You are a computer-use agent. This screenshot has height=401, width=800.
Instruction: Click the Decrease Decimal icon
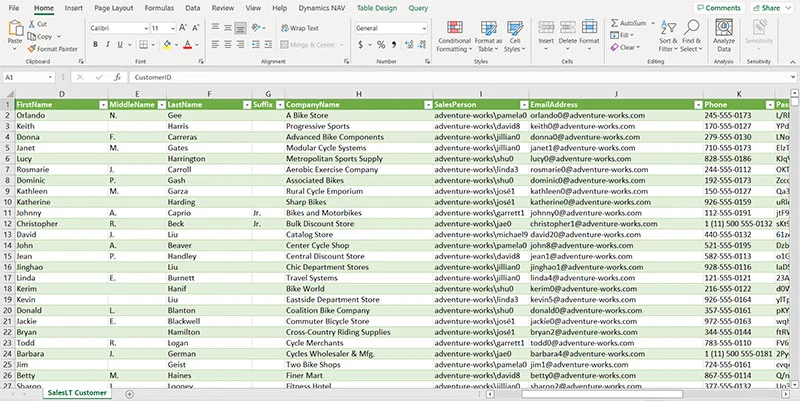(x=421, y=45)
